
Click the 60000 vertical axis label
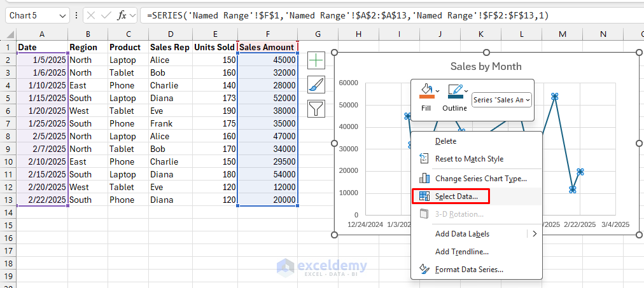click(x=348, y=83)
